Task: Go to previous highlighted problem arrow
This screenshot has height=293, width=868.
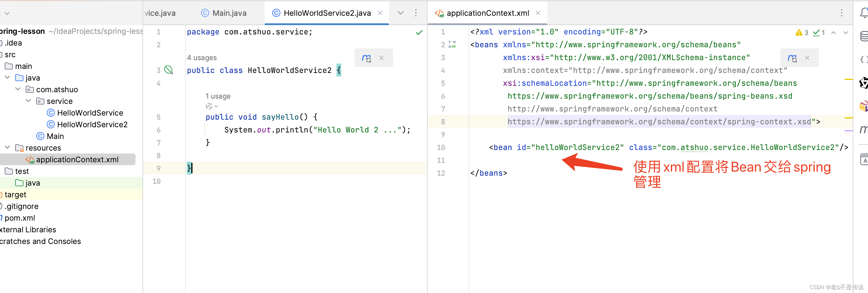Action: (x=833, y=33)
